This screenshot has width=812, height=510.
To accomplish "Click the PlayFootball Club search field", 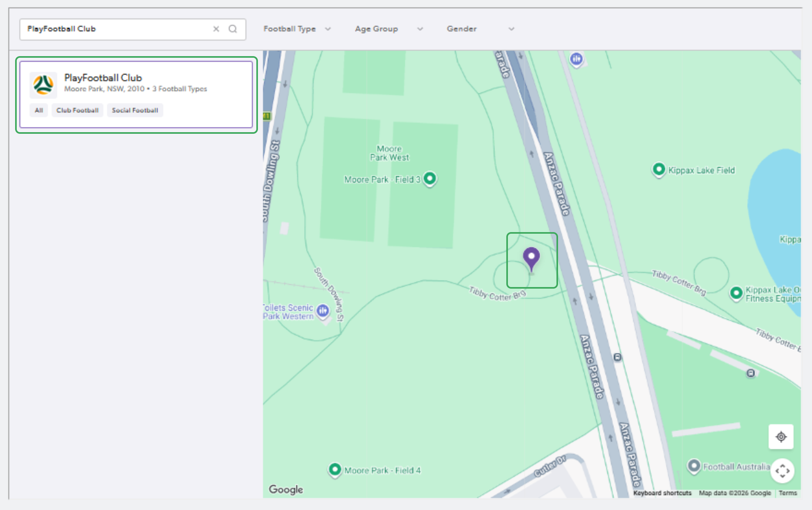I will [x=133, y=29].
